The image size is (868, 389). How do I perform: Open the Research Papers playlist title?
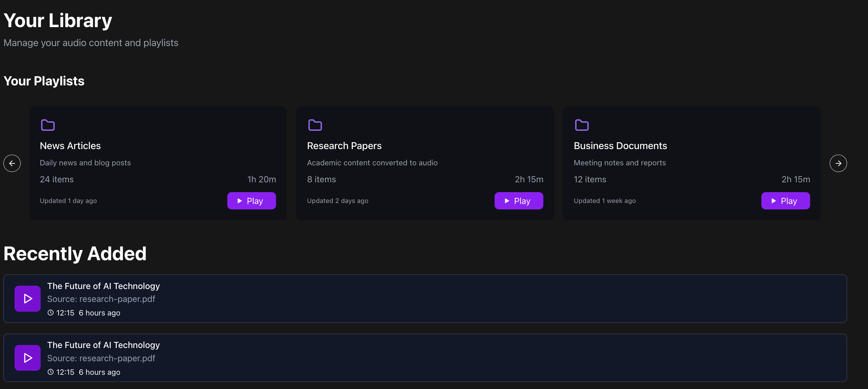tap(344, 146)
